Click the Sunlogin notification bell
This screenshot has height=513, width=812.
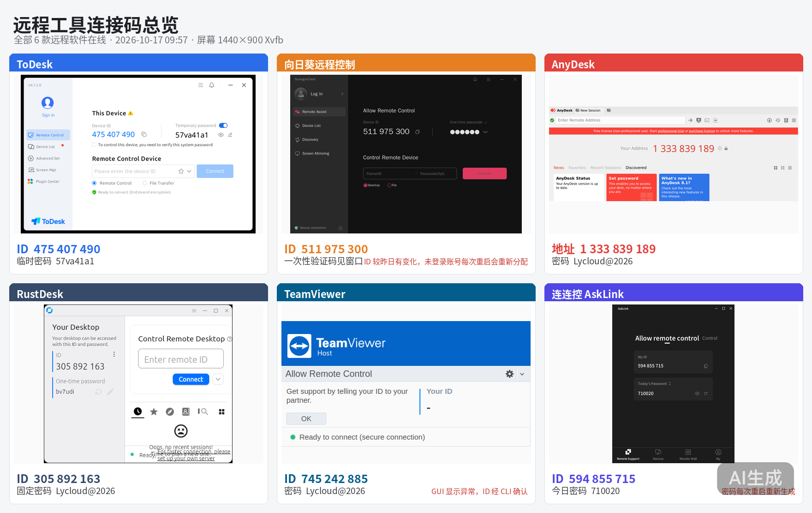pos(475,79)
